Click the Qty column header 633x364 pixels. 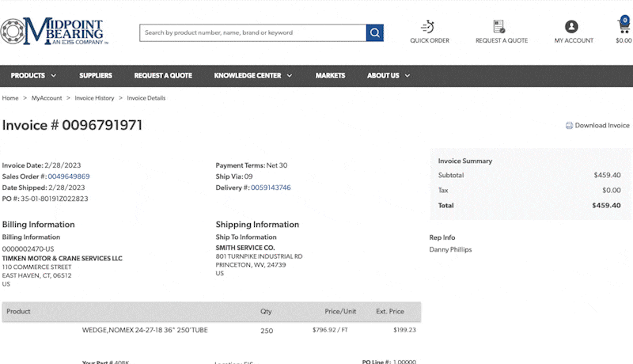(x=266, y=312)
